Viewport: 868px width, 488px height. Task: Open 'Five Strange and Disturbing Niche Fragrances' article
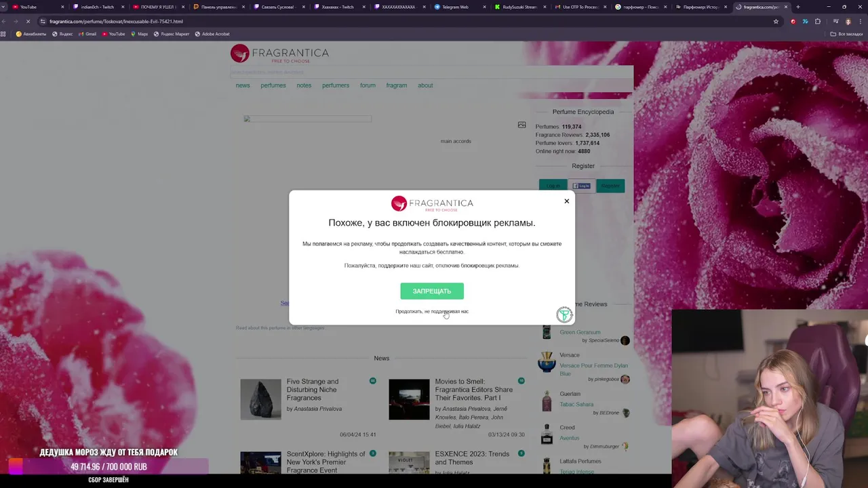pyautogui.click(x=313, y=390)
